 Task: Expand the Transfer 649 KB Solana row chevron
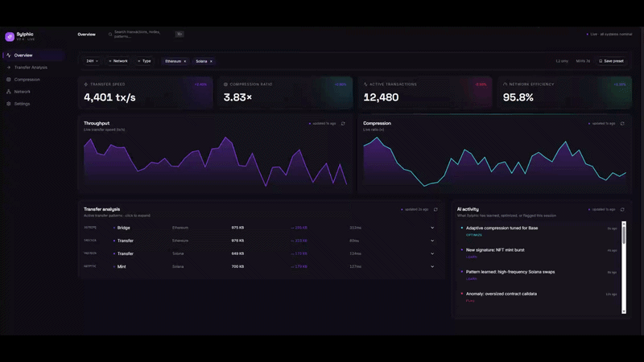(x=432, y=253)
